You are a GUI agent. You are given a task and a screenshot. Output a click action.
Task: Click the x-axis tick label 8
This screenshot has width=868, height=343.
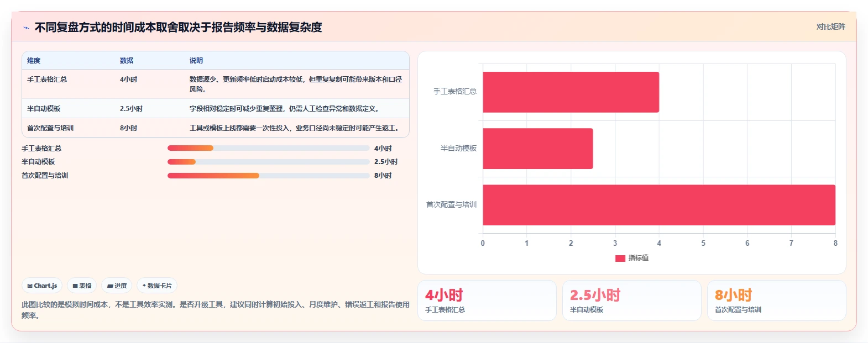(x=835, y=243)
